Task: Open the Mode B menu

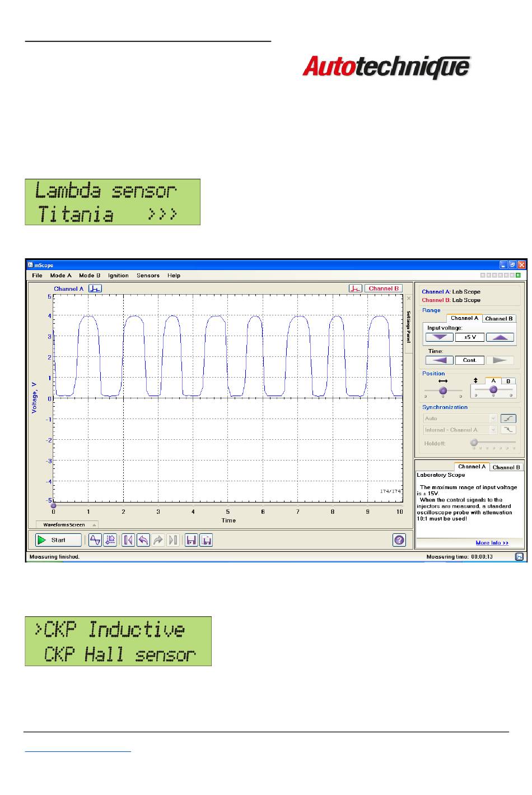Action: point(90,276)
